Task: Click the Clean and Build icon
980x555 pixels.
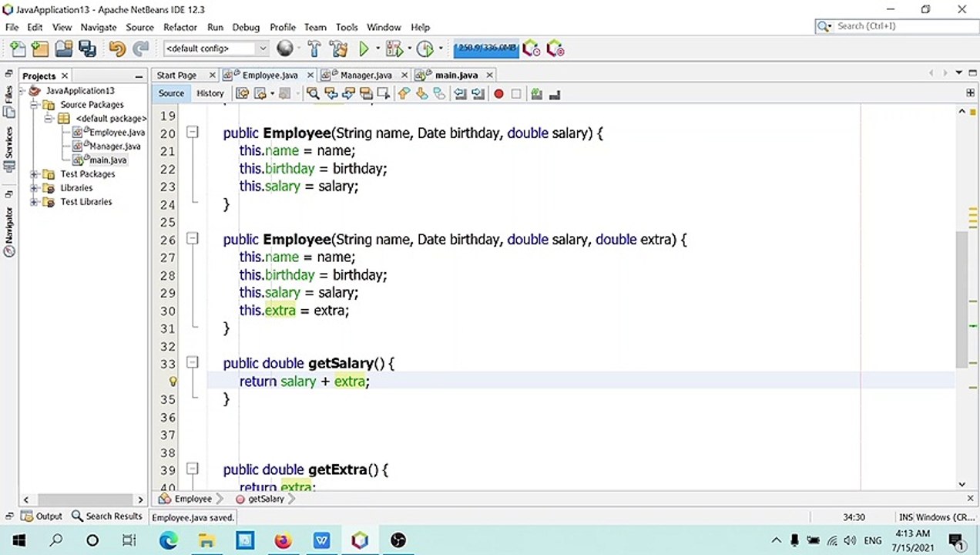Action: click(x=338, y=49)
